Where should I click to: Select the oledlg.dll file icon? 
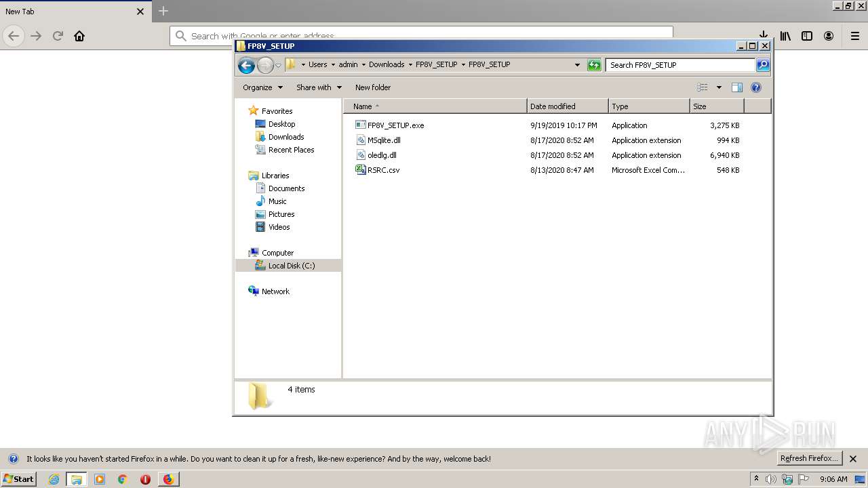coord(361,155)
